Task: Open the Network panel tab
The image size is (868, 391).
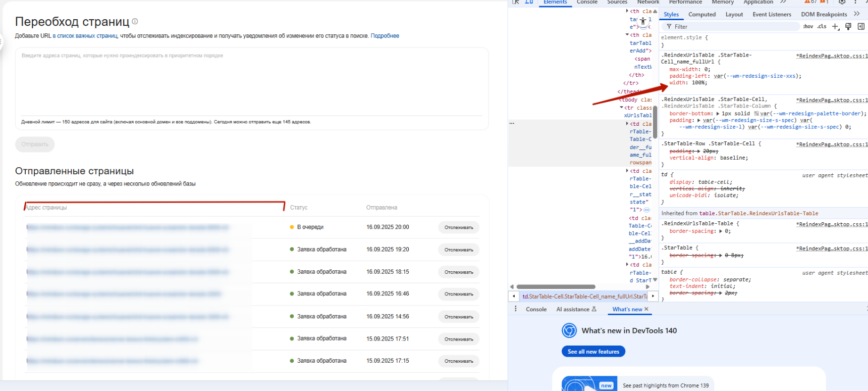Action: pos(648,2)
